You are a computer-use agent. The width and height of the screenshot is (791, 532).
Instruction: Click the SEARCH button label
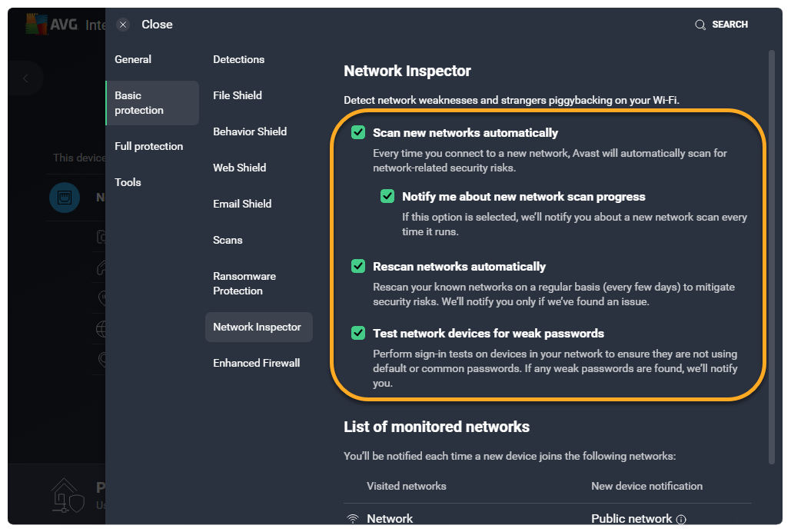730,25
